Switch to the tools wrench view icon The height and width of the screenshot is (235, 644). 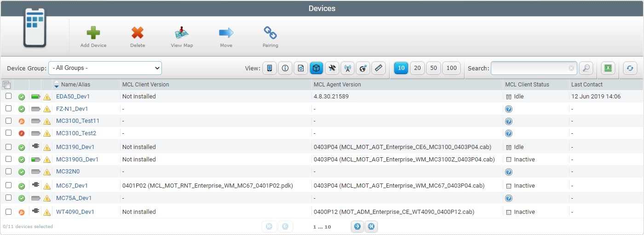click(x=332, y=68)
